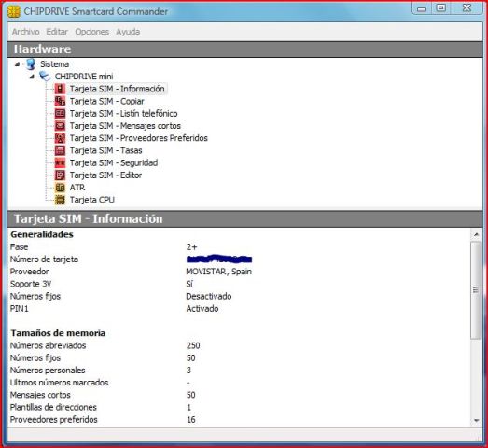The height and width of the screenshot is (448, 488).
Task: Select the Tarjeta CPU tree item
Action: [91, 200]
